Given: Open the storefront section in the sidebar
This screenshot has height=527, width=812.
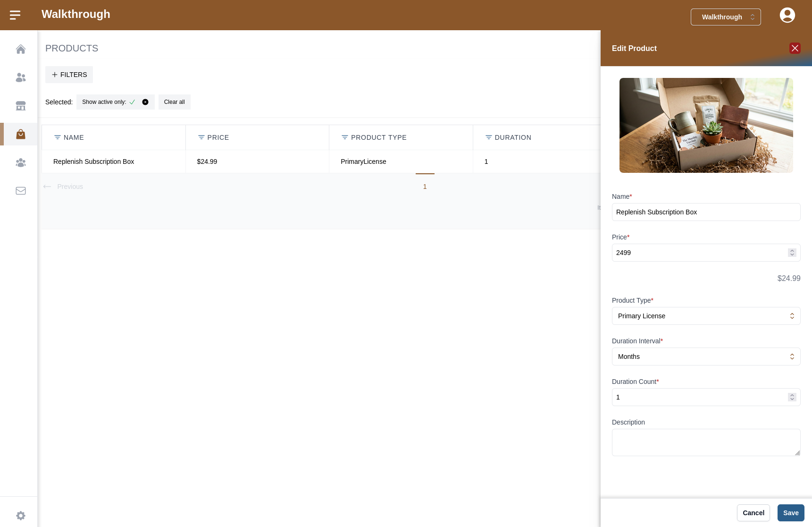Looking at the screenshot, I should 20,106.
